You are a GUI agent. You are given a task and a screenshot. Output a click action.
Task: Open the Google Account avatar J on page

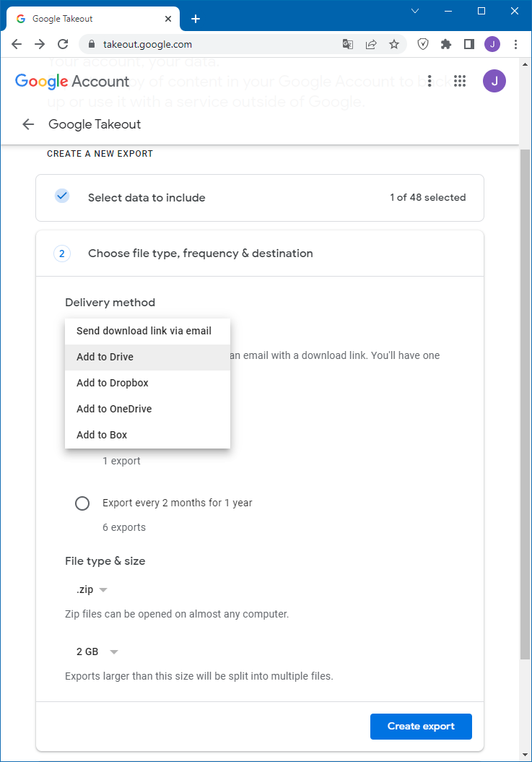coord(494,81)
